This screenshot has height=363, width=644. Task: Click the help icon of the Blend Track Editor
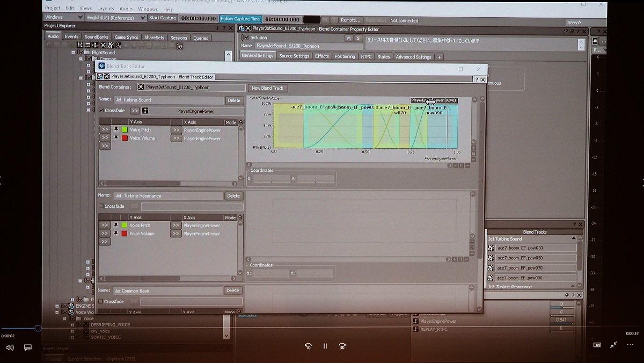coord(476,79)
